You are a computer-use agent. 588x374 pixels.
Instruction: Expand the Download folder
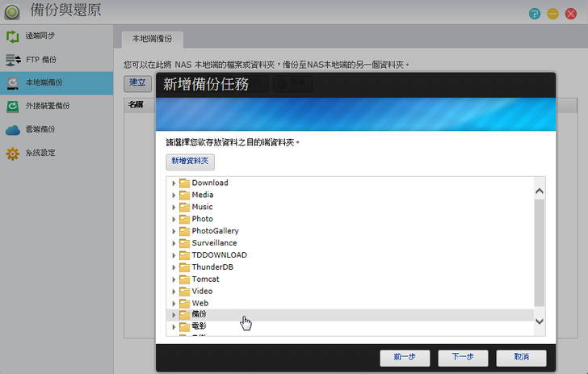pos(174,183)
